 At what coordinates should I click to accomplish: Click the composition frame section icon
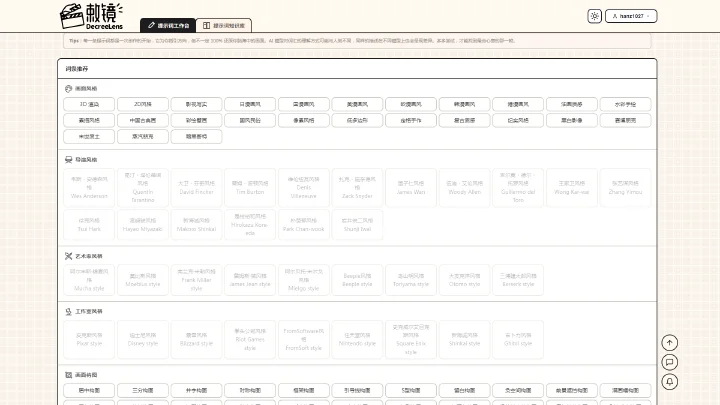(x=68, y=375)
